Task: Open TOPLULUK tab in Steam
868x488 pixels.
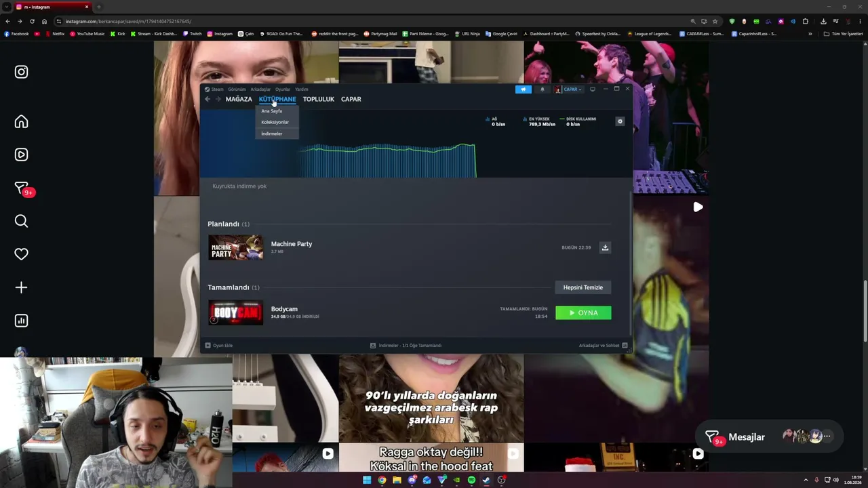Action: 319,99
